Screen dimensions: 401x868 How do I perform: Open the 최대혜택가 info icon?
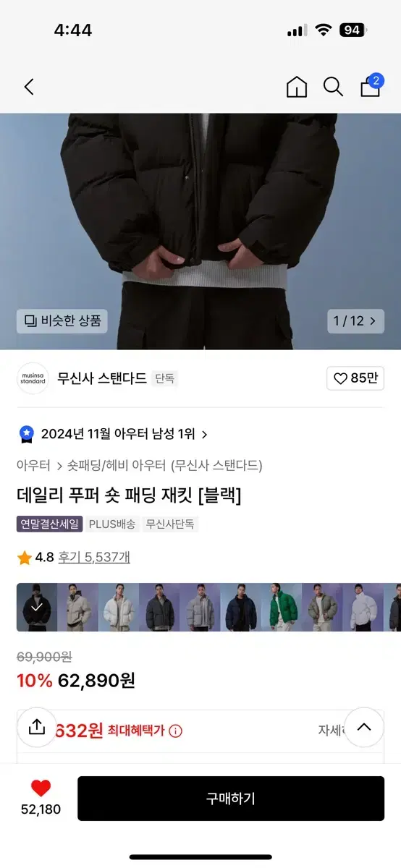coord(175,731)
